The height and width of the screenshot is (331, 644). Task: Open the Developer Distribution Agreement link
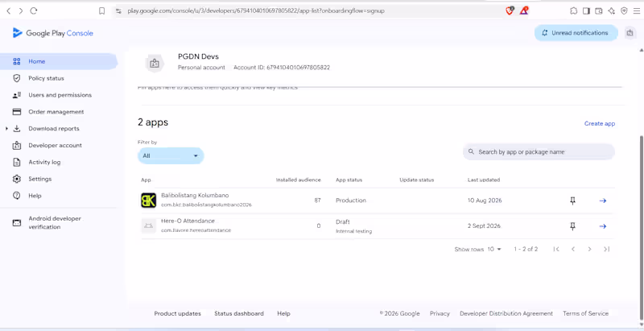pyautogui.click(x=506, y=313)
